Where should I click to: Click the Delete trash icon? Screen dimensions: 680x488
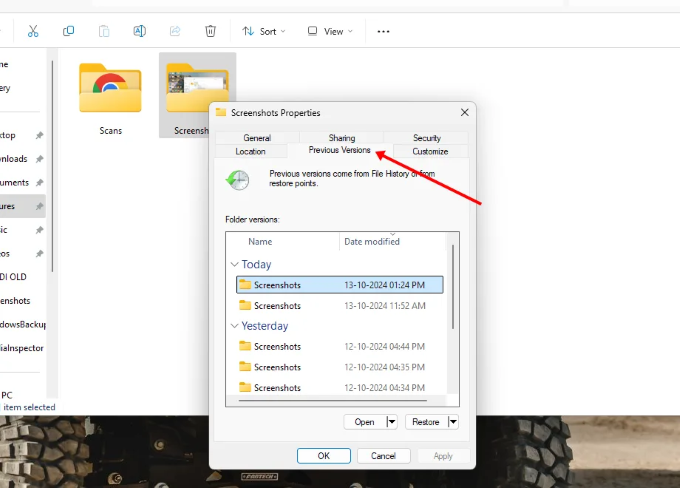(210, 31)
